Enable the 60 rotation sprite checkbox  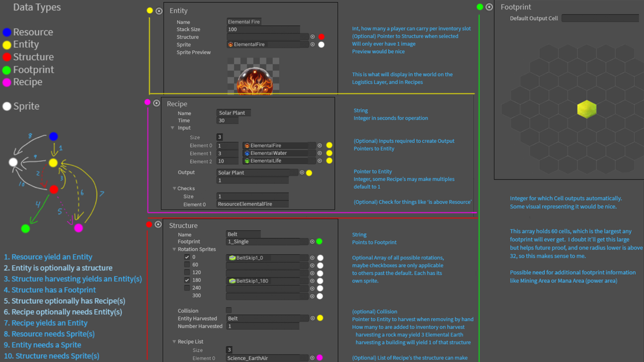tap(187, 264)
